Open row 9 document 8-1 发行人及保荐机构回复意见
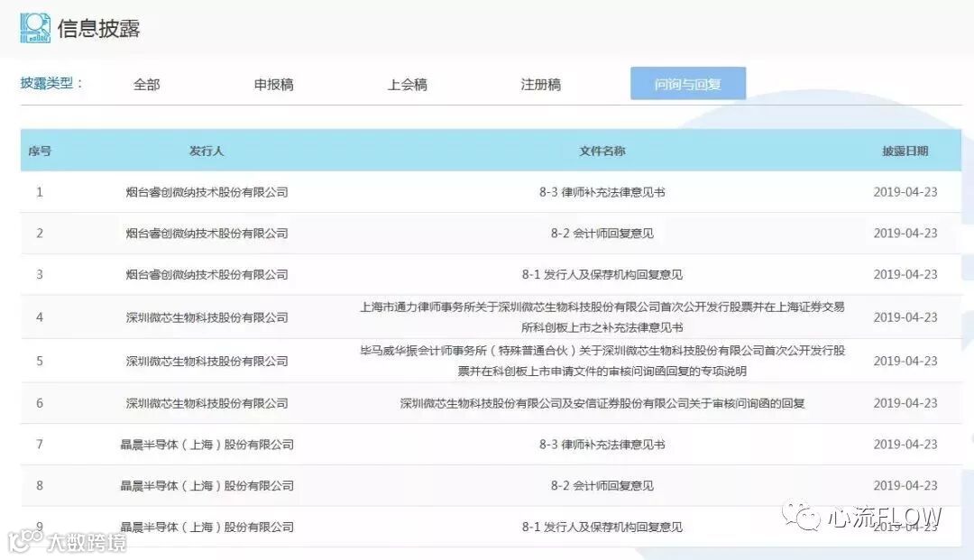974x560 pixels. coord(602,528)
